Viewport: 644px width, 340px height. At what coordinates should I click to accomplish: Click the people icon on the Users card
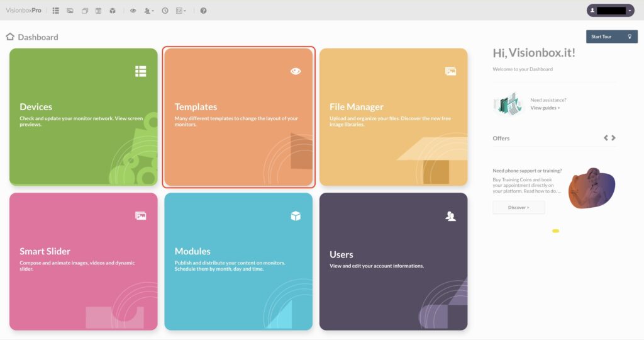tap(450, 216)
